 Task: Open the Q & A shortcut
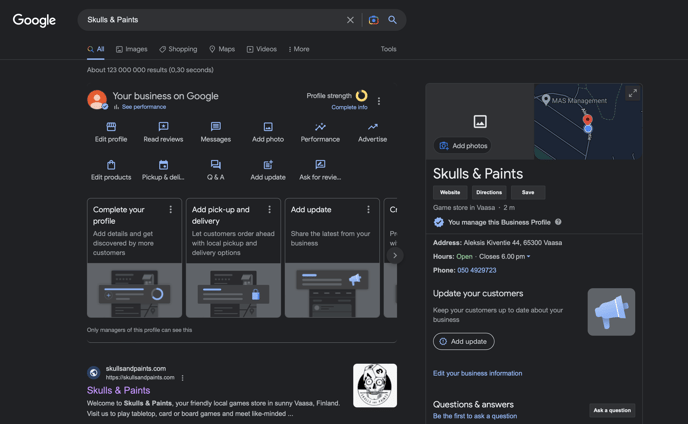215,170
